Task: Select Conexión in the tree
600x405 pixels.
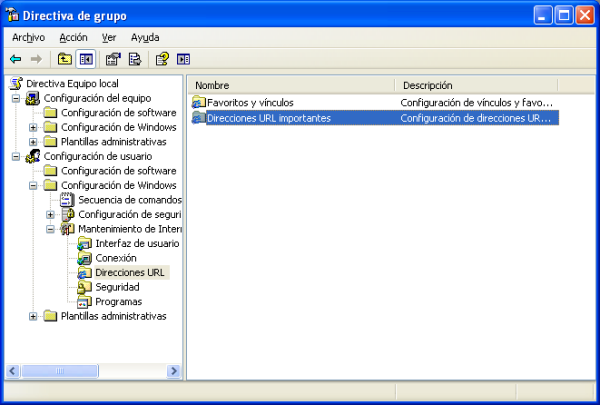Action: point(116,258)
